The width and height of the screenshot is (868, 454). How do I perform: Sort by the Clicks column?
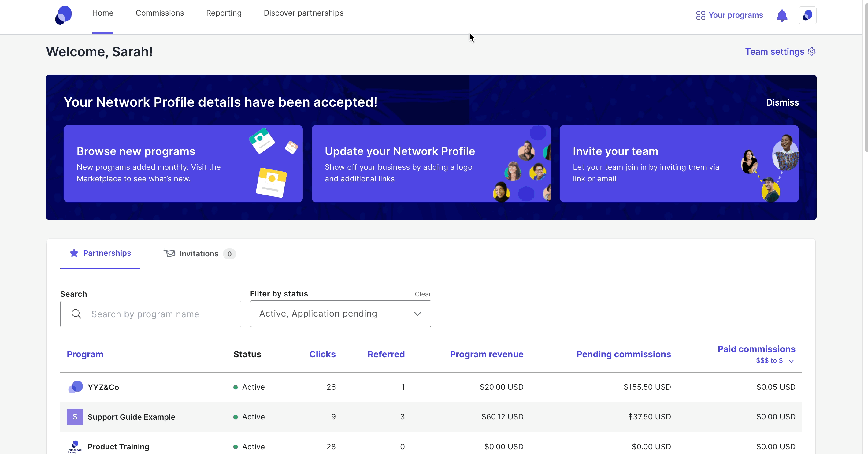tap(322, 354)
